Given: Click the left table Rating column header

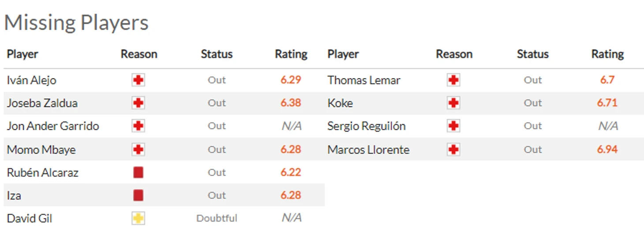Looking at the screenshot, I should 291,54.
